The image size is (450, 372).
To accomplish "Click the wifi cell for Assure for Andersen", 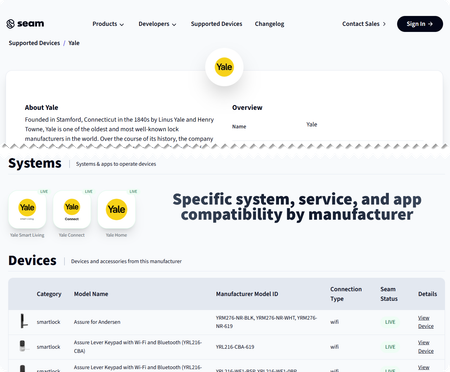I will click(x=334, y=322).
